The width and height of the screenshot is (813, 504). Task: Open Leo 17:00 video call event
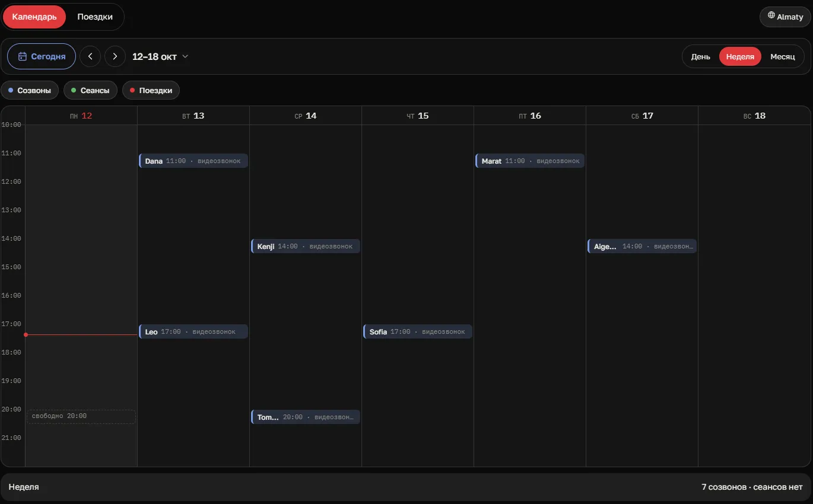pos(193,331)
